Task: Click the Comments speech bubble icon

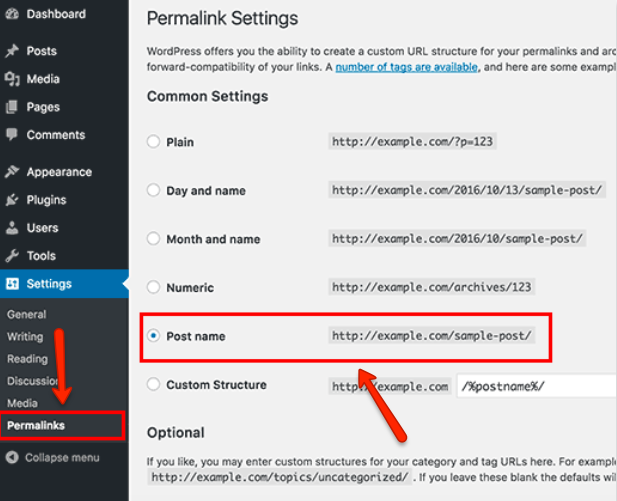Action: pyautogui.click(x=12, y=135)
